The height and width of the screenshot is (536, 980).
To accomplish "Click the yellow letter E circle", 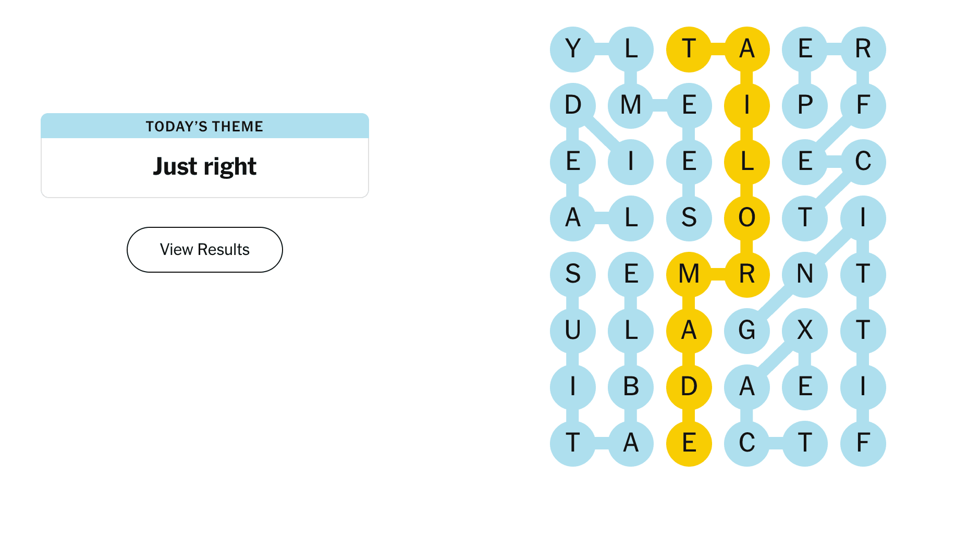I will click(689, 443).
